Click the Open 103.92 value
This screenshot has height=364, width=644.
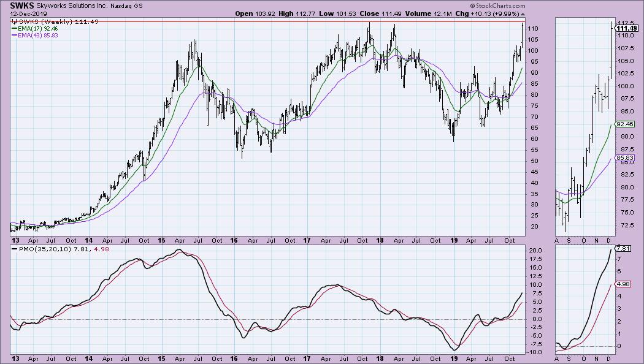255,13
